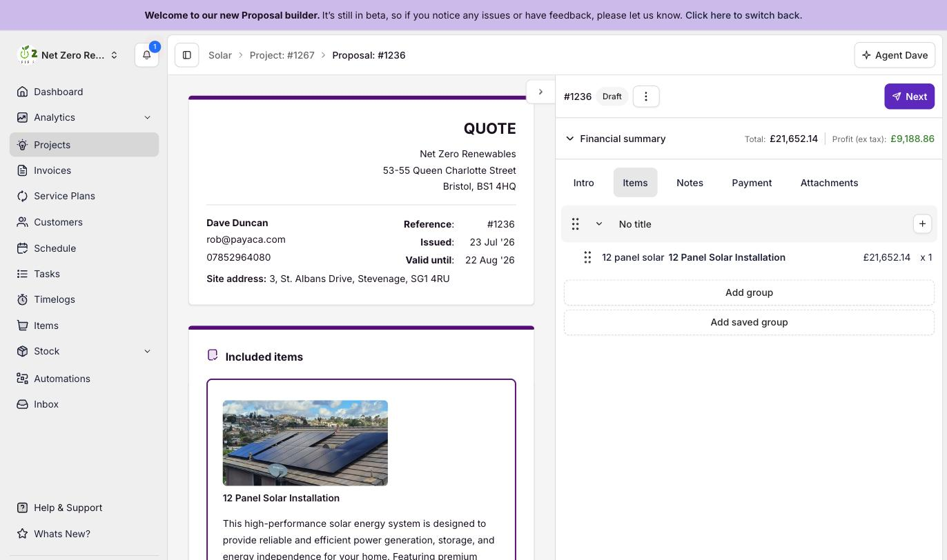947x560 pixels.
Task: Switch to the Items tab
Action: [x=635, y=183]
